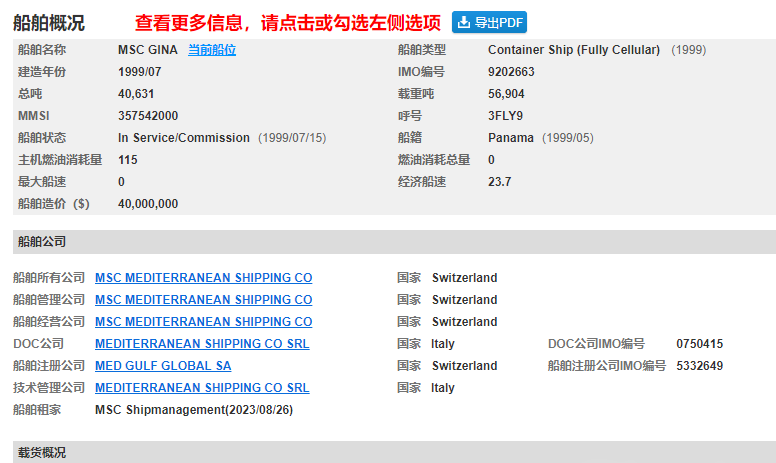
Task: Select the DOC company IMO number 0750415
Action: pyautogui.click(x=700, y=344)
